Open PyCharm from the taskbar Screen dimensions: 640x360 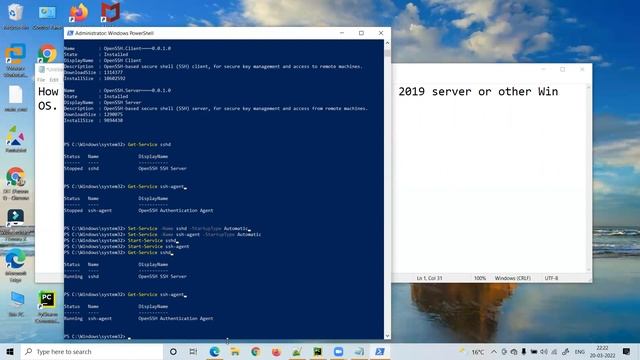pos(318,351)
